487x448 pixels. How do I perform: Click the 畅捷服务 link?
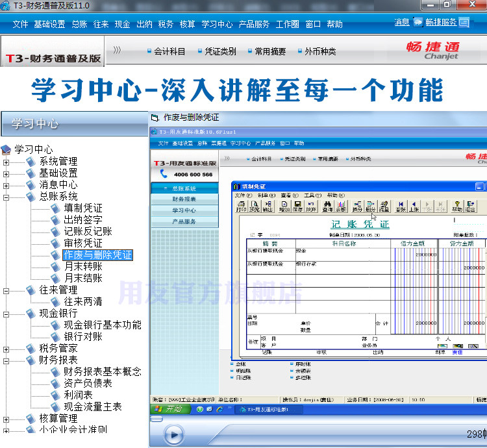[x=441, y=22]
